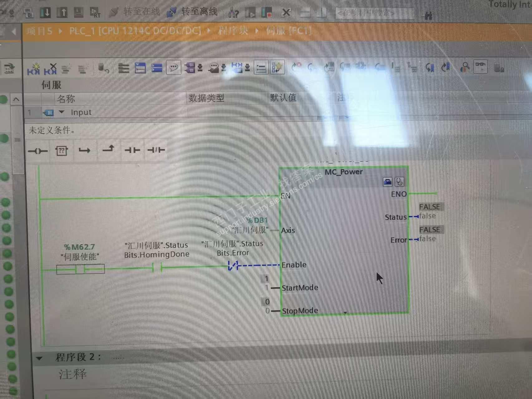This screenshot has width=532, height=399.
Task: Click the 程序块 breadcrumb item
Action: tap(233, 31)
